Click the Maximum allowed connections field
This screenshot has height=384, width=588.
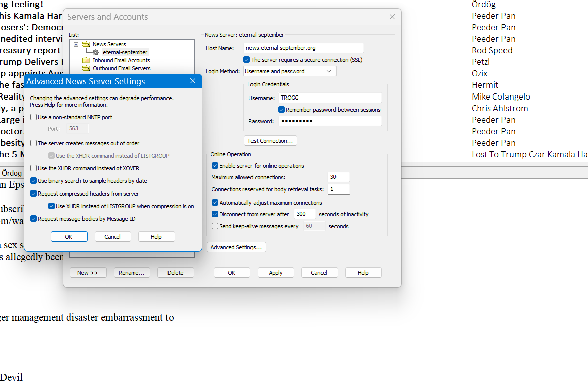pyautogui.click(x=339, y=177)
